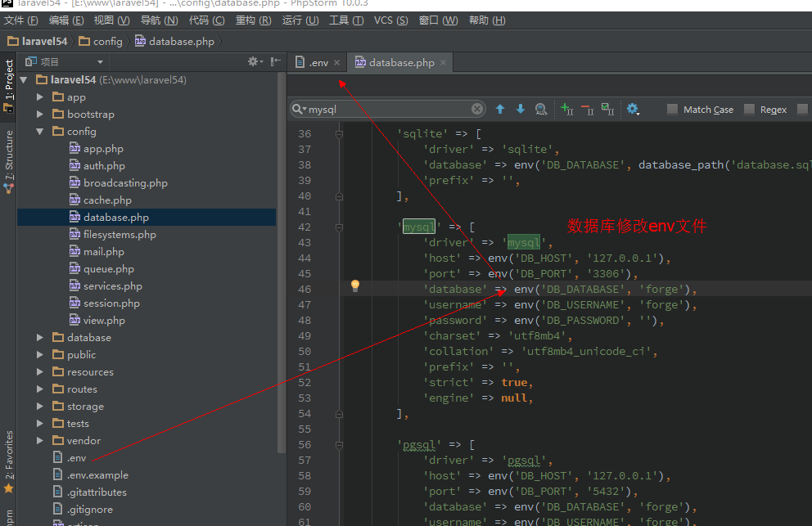
Task: Click the unselect occurrence red minus icon
Action: (587, 109)
